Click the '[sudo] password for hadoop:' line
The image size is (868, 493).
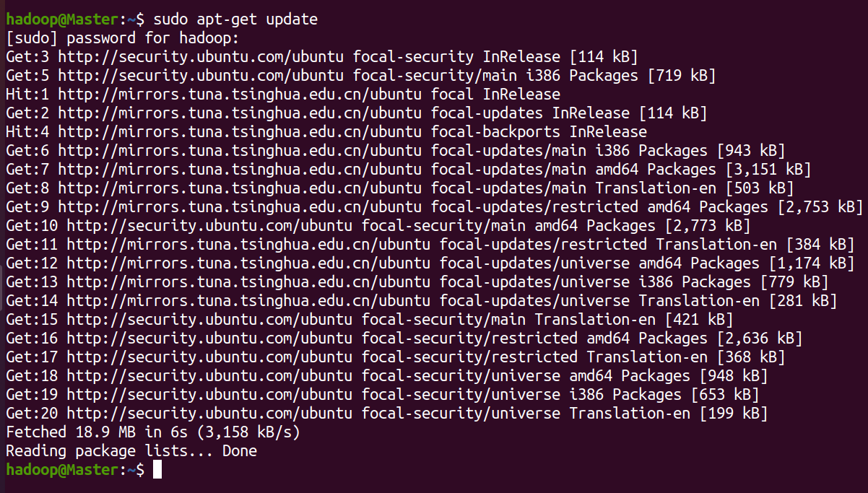(x=122, y=38)
